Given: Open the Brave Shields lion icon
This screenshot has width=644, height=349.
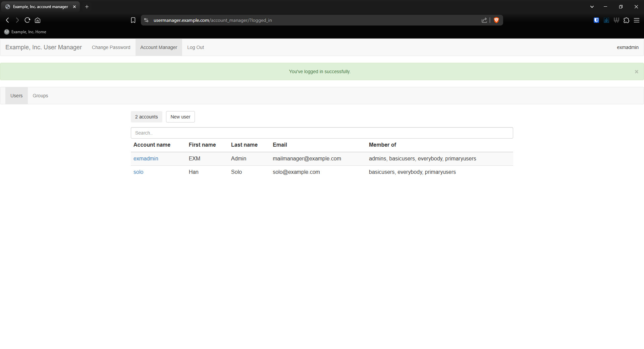Looking at the screenshot, I should point(496,20).
